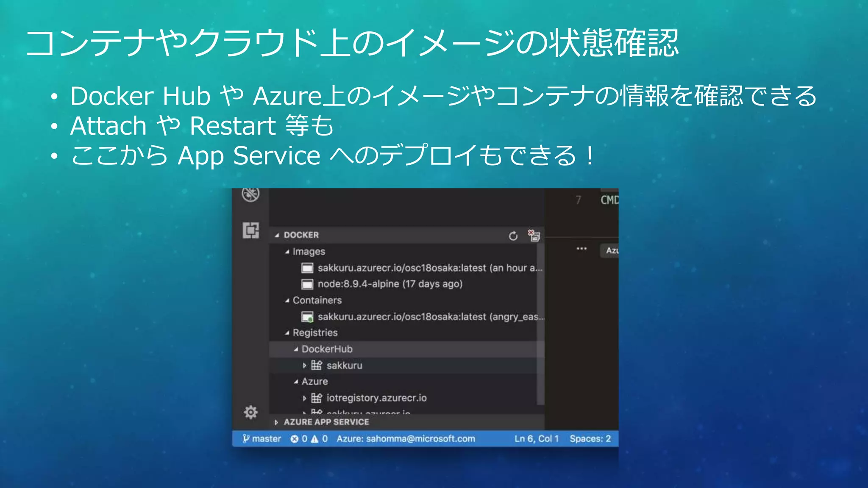The image size is (868, 488).
Task: Click the AZURE APP SERVICE title
Action: pos(326,422)
